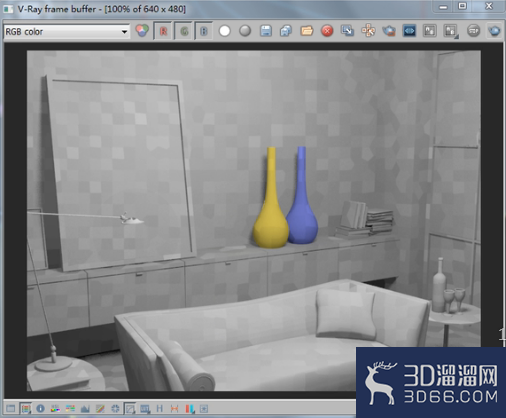Viewport: 506px width, 418px height.
Task: Click the Stop rendering button
Action: pyautogui.click(x=473, y=31)
